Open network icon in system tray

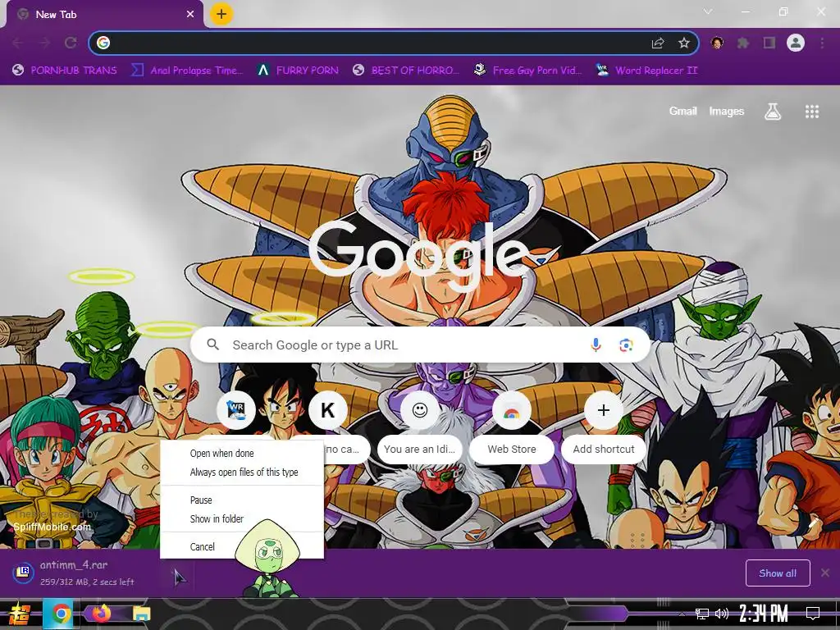point(702,614)
